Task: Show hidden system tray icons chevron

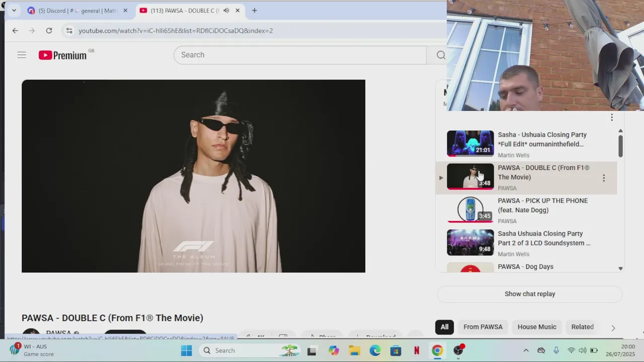Action: pyautogui.click(x=526, y=350)
